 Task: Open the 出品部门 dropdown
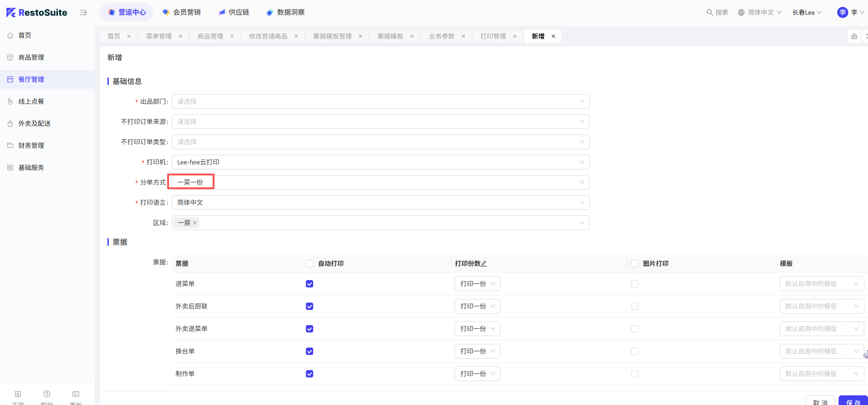(380, 101)
